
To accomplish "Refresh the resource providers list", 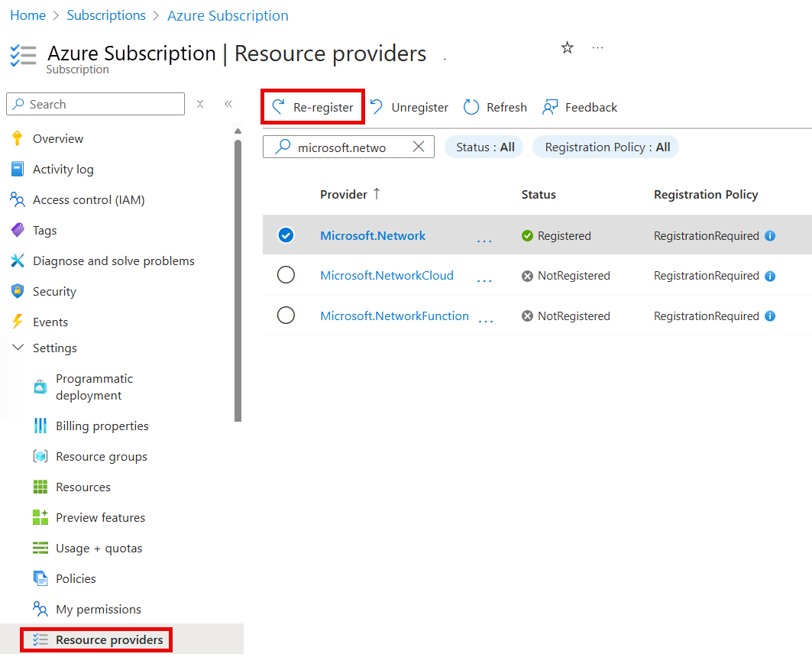I will (x=495, y=107).
